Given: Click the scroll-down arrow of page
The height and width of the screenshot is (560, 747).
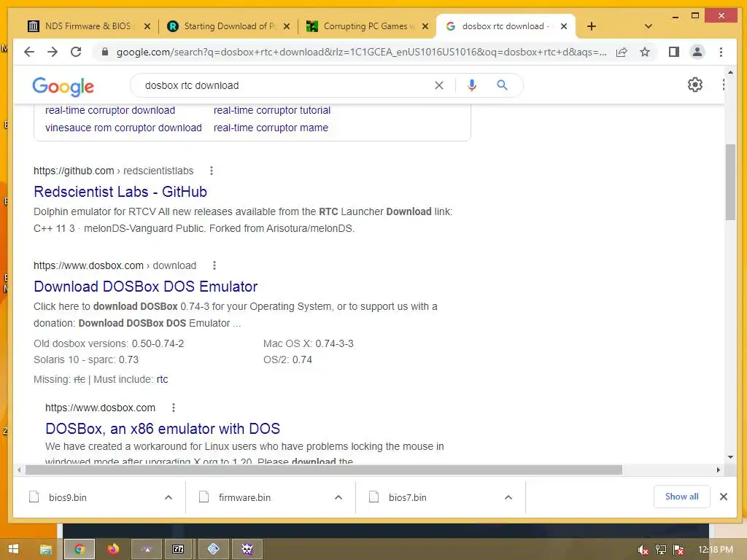Looking at the screenshot, I should point(730,457).
